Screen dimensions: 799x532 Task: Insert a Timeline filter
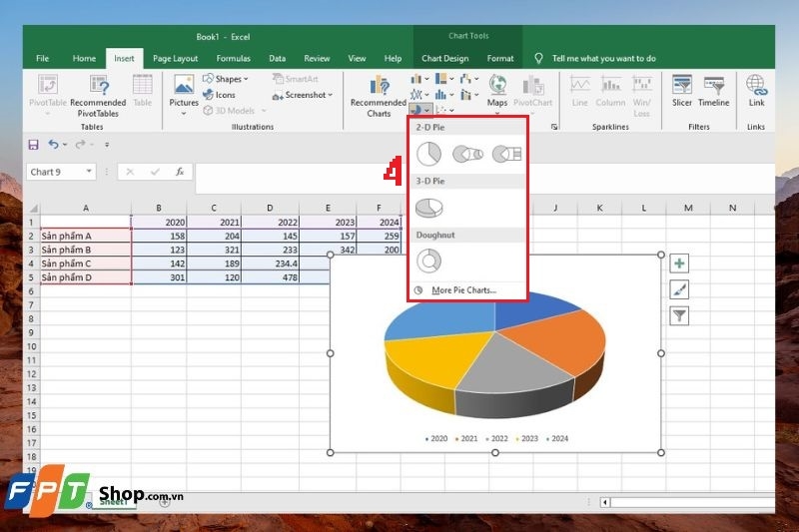[x=713, y=91]
